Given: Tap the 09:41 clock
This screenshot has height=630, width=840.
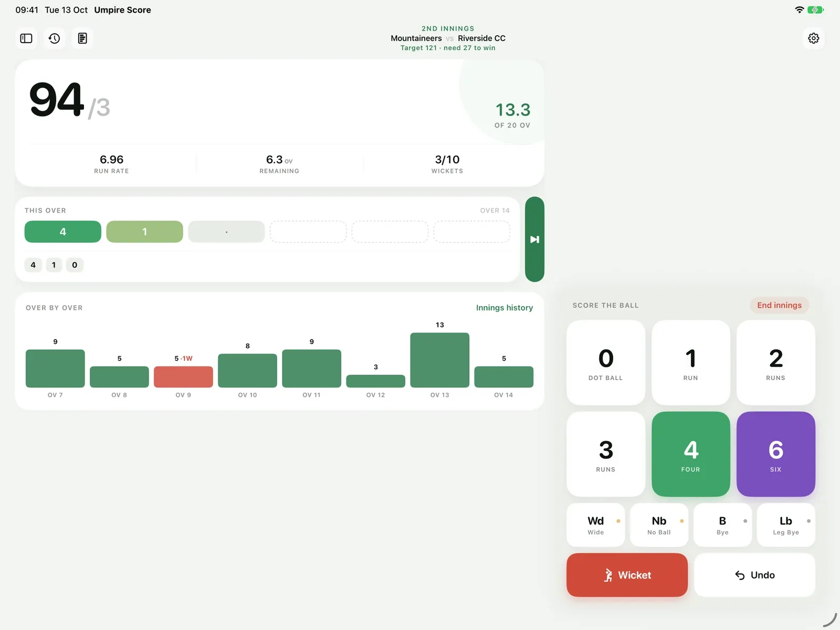Looking at the screenshot, I should [x=27, y=10].
